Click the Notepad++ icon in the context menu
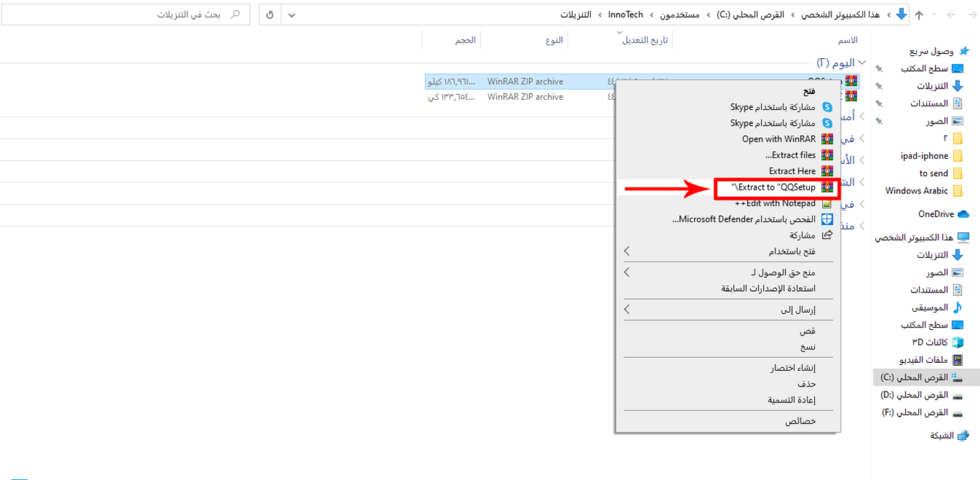Screen dimensions: 980x480 (827, 203)
